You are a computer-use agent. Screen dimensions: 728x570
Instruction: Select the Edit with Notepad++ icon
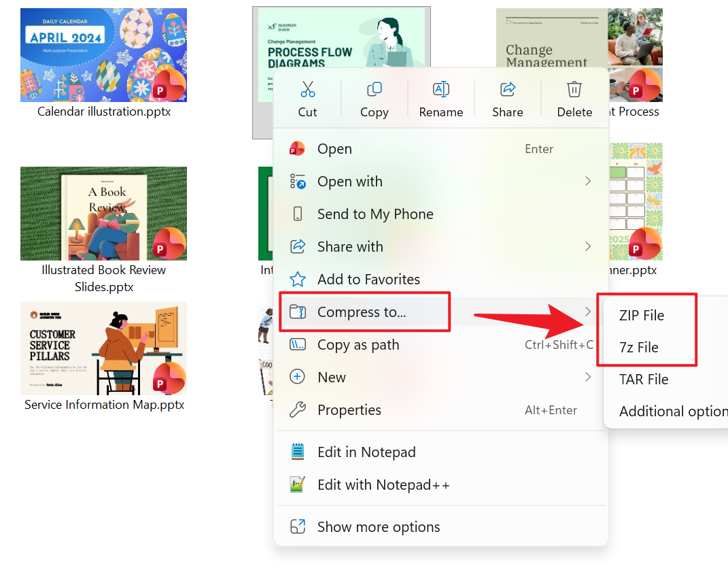coord(298,484)
